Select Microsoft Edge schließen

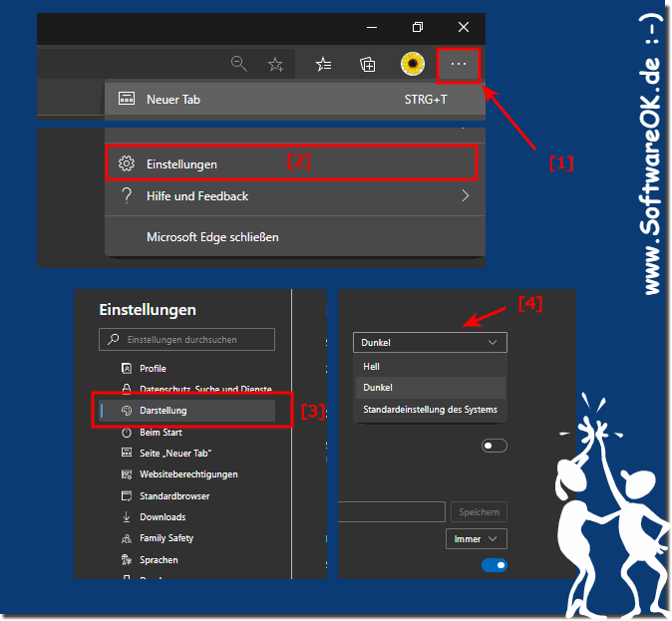[295, 237]
